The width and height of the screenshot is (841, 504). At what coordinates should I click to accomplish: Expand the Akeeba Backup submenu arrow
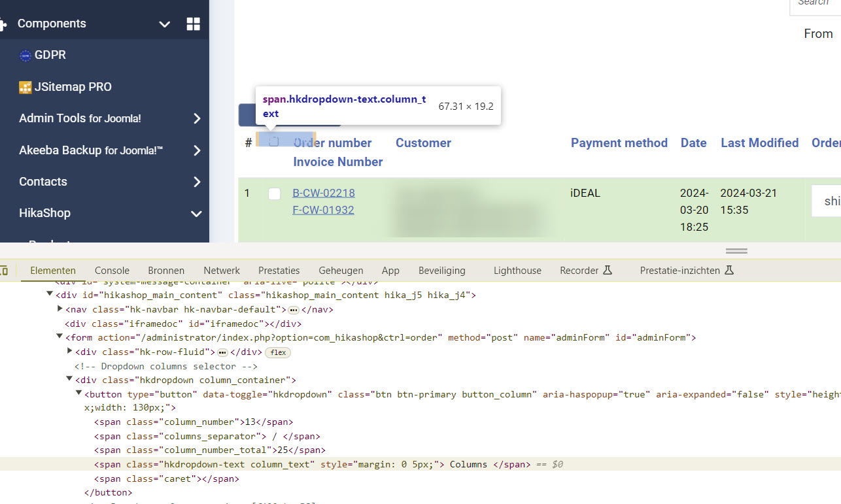tap(197, 150)
